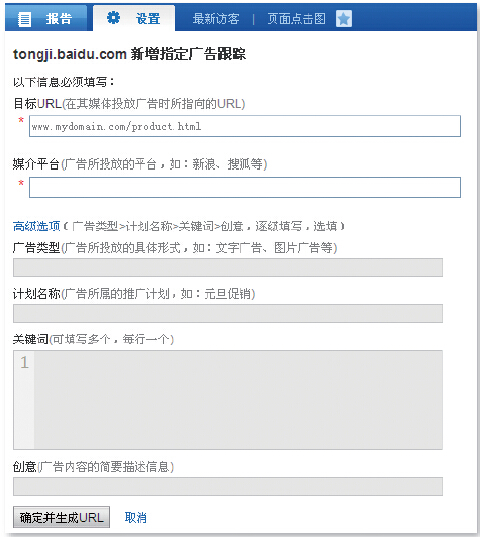Click the star icon in the top bar
Viewport: 480px width, 537px height.
pyautogui.click(x=344, y=18)
